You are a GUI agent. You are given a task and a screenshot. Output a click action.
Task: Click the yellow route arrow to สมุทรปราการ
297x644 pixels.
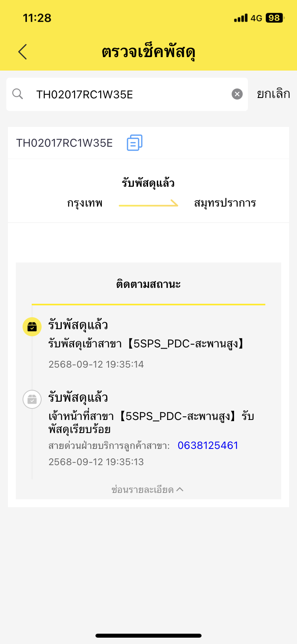click(148, 204)
